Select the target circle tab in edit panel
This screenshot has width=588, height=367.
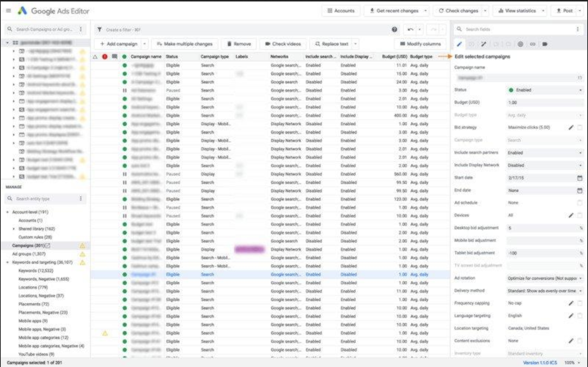coord(520,44)
